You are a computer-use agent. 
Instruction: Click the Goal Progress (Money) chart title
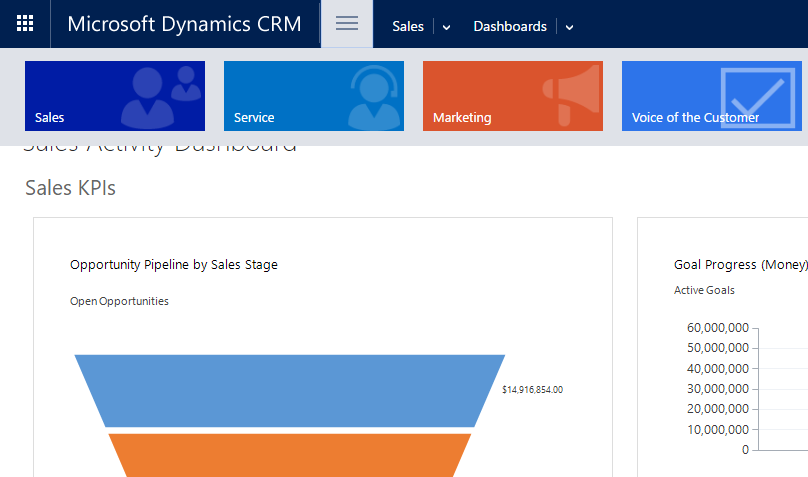tap(740, 265)
